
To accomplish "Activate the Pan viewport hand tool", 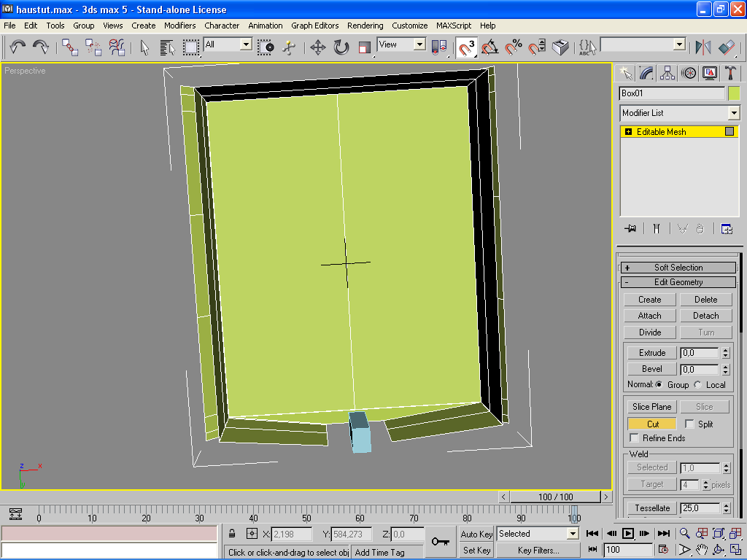I will [702, 549].
